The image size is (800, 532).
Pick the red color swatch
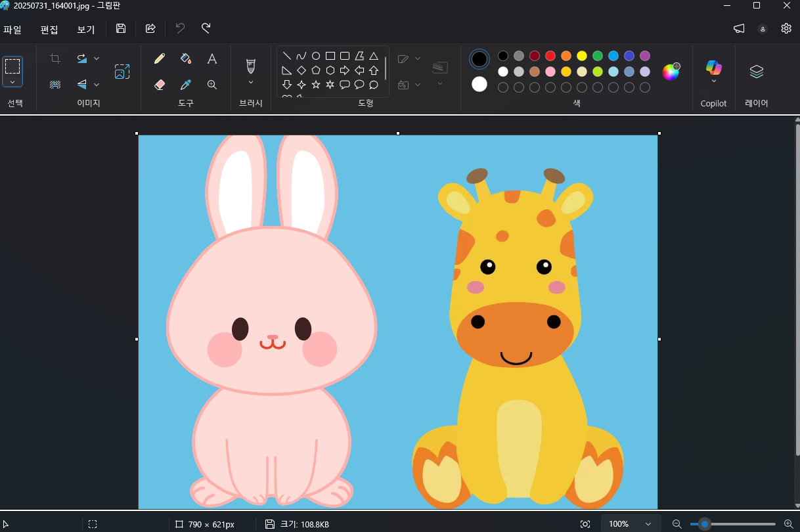(x=550, y=56)
